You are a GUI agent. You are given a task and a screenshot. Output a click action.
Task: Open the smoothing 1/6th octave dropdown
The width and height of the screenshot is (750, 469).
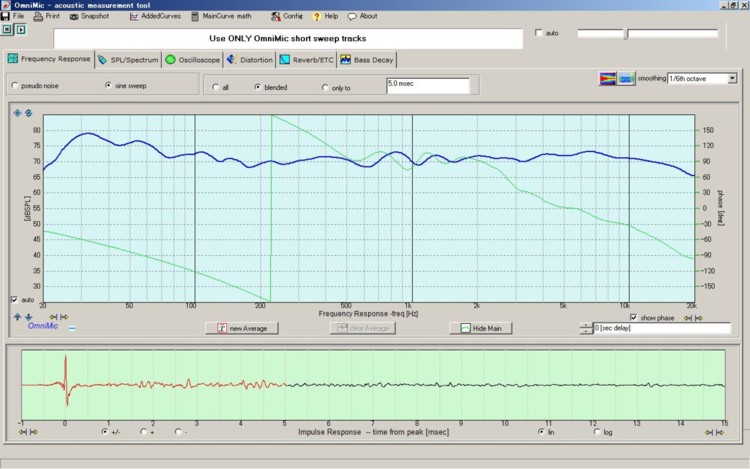click(x=732, y=78)
